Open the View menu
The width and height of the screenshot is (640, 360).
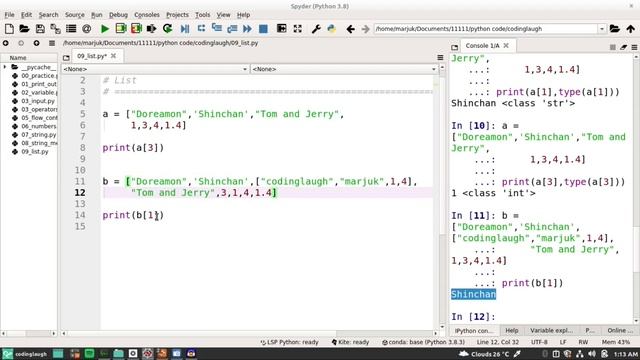223,15
